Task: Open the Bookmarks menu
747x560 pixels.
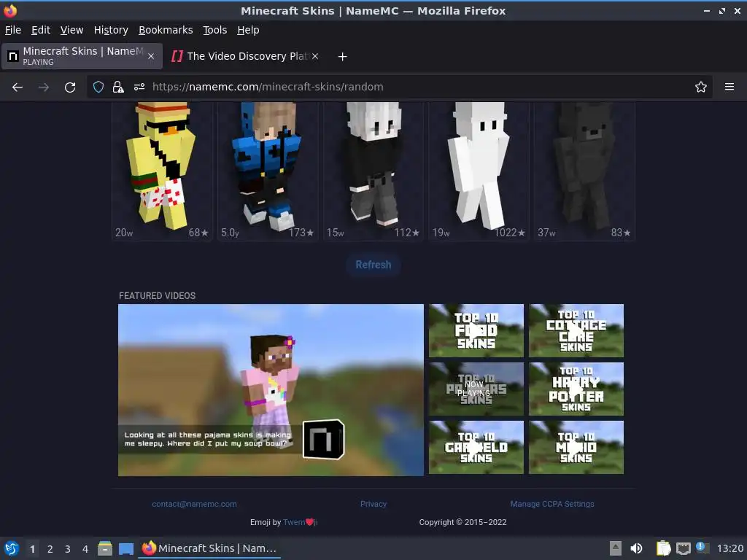Action: pos(166,30)
